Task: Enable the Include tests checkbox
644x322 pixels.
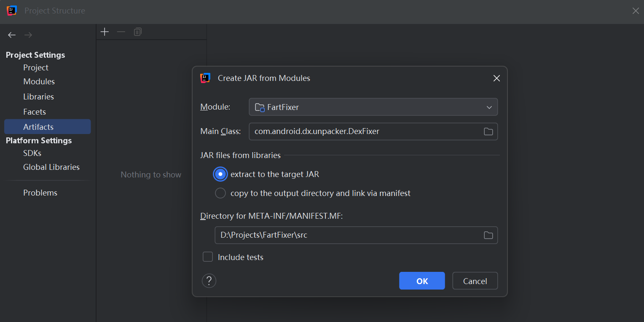Action: click(x=208, y=257)
